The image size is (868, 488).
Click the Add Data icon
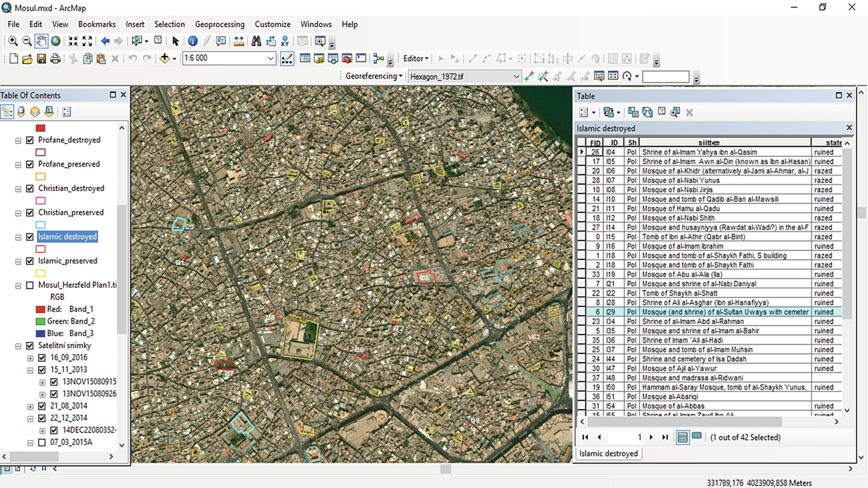tap(164, 59)
